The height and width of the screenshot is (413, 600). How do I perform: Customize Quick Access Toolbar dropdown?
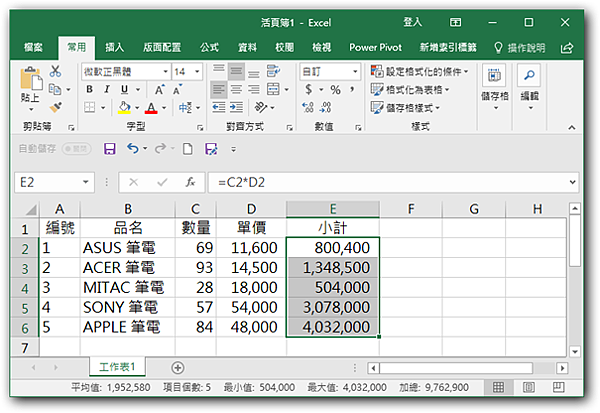233,149
